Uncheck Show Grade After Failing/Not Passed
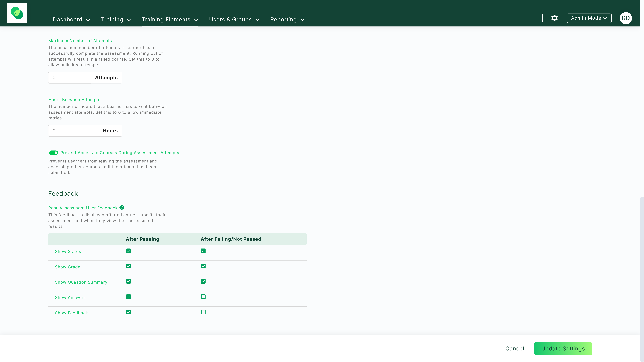The width and height of the screenshot is (644, 362). point(203,266)
